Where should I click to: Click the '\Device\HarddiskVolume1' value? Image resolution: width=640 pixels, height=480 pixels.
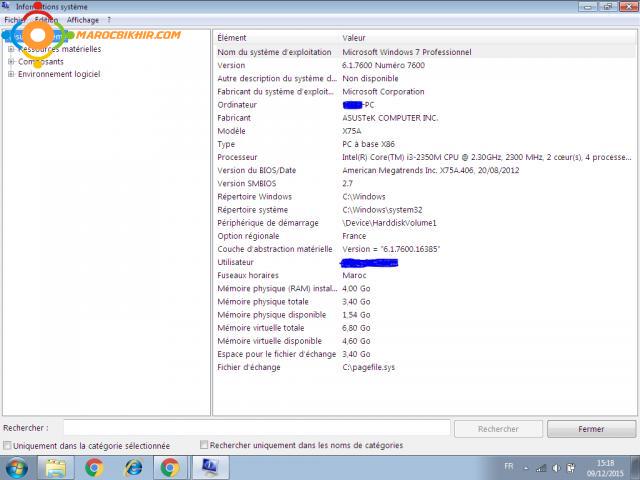[389, 223]
